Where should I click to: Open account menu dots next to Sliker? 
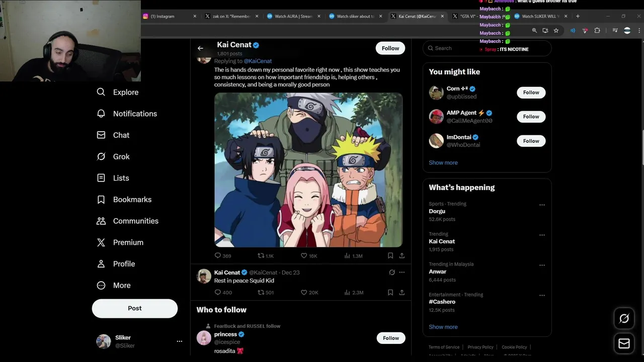[179, 341]
